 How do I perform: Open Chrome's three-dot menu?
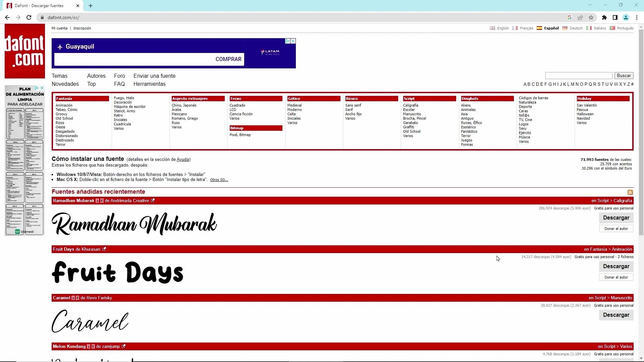coord(637,17)
